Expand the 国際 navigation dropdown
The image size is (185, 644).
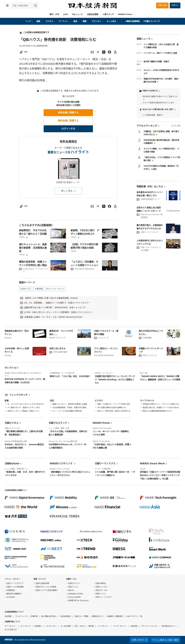pyautogui.click(x=85, y=21)
